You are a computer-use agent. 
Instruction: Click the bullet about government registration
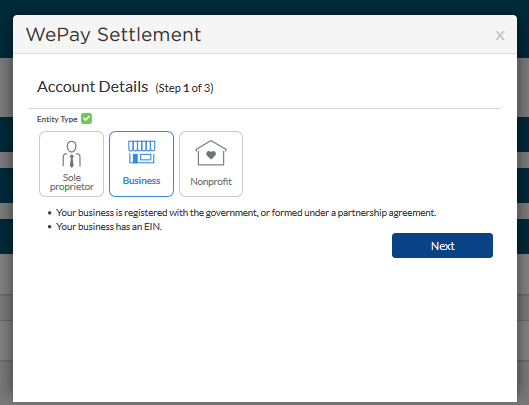click(x=246, y=213)
